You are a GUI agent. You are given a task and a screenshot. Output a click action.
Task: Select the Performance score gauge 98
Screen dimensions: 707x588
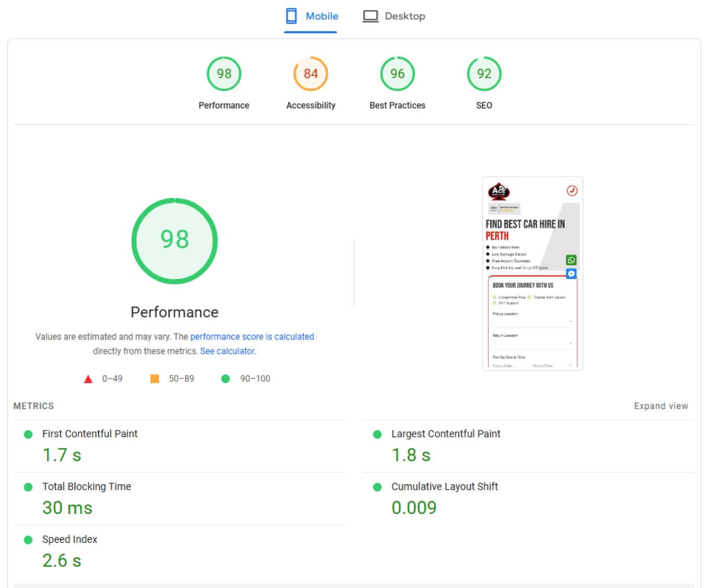click(224, 74)
